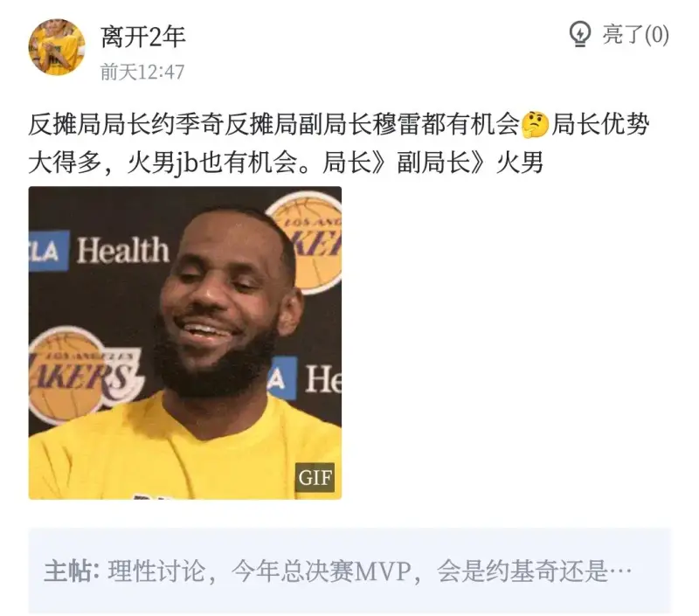The image size is (699, 616).
Task: Click "会是约基奇还是" in the quoted title
Action: click(522, 571)
